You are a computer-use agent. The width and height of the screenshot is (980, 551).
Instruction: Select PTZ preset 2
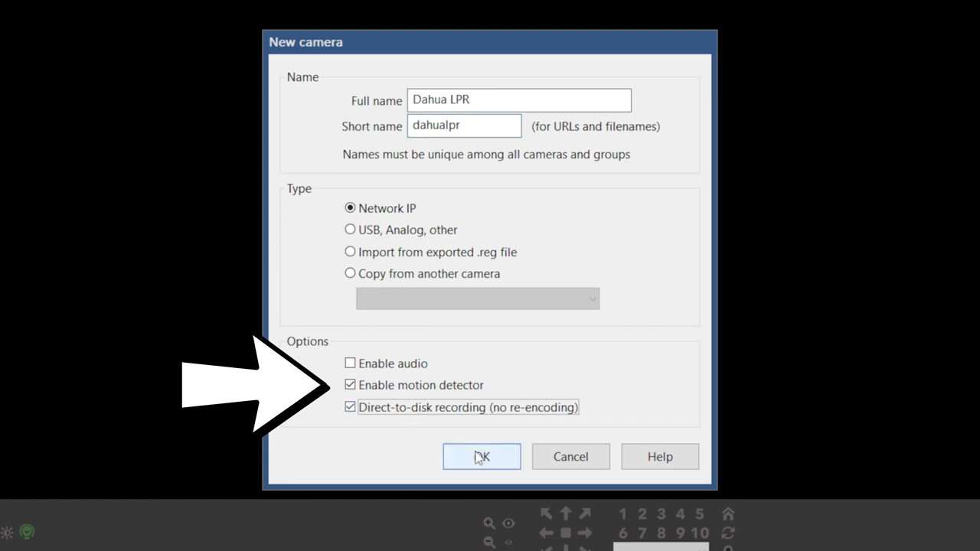tap(642, 514)
